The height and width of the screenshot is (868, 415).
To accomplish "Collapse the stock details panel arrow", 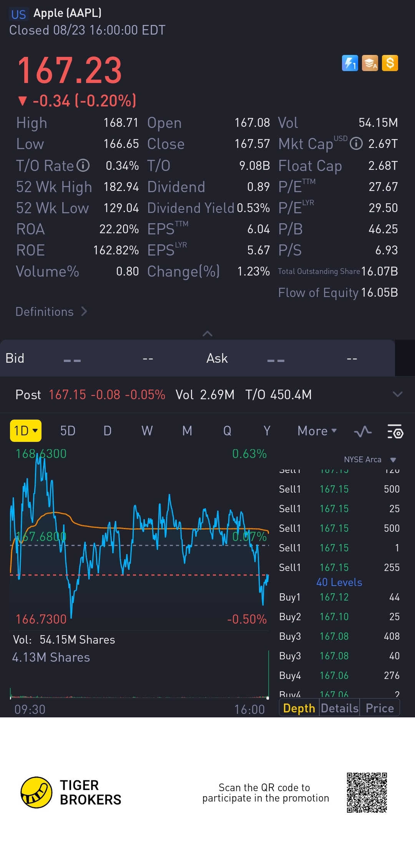I will point(207,334).
